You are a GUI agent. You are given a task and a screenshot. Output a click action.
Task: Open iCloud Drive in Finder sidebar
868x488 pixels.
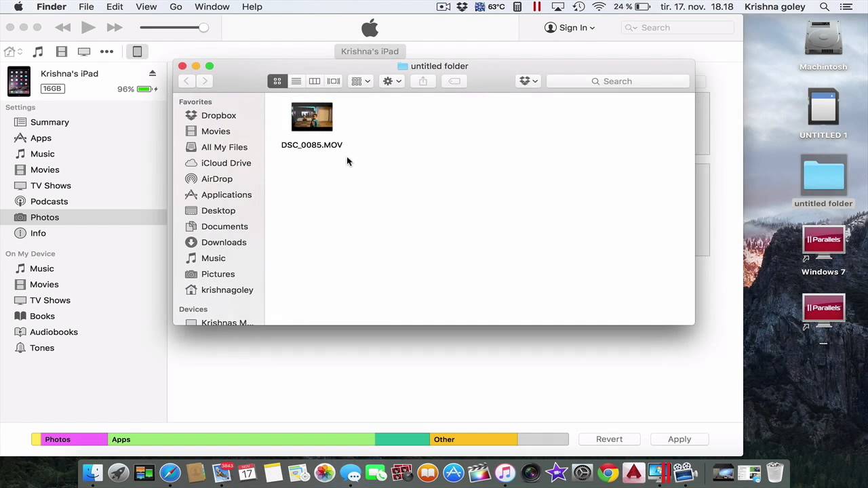pyautogui.click(x=226, y=163)
